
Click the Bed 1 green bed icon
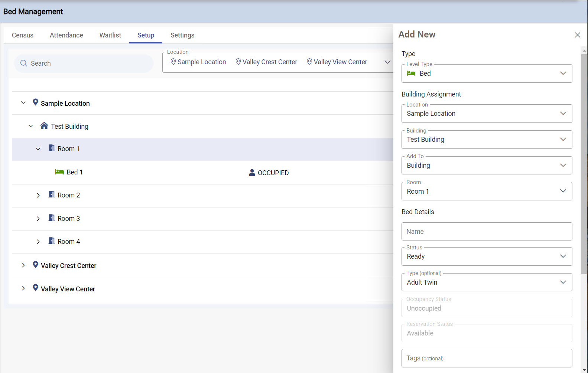pyautogui.click(x=59, y=172)
